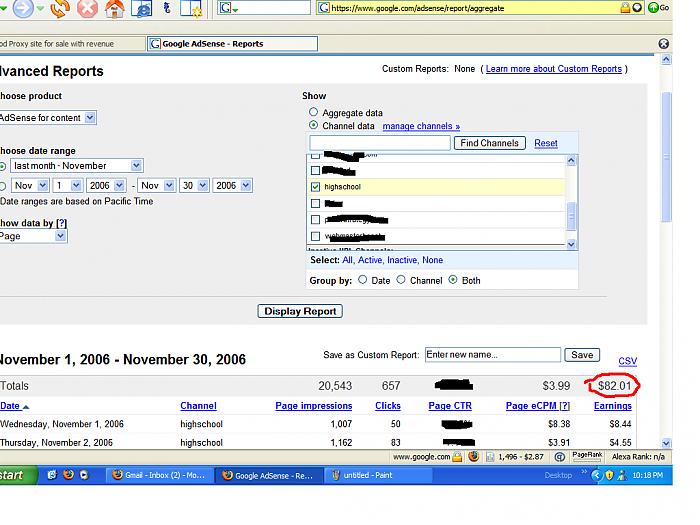Open the AdSense for content product dropdown
The height and width of the screenshot is (525, 700).
[47, 118]
